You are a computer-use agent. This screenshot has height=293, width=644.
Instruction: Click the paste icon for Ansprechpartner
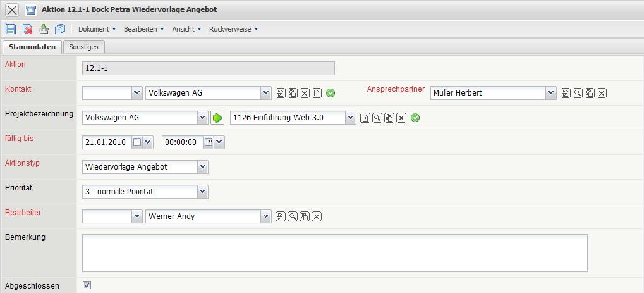pos(590,94)
